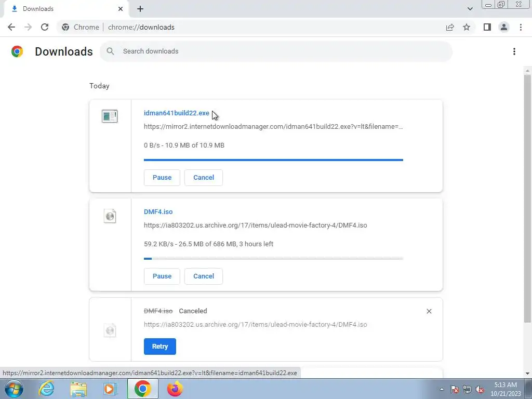Click the DMF4.iso download progress bar
The image size is (532, 399).
(273, 259)
